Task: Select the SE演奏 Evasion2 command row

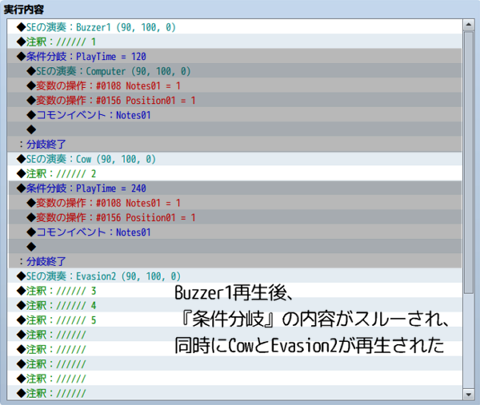Action: click(235, 276)
